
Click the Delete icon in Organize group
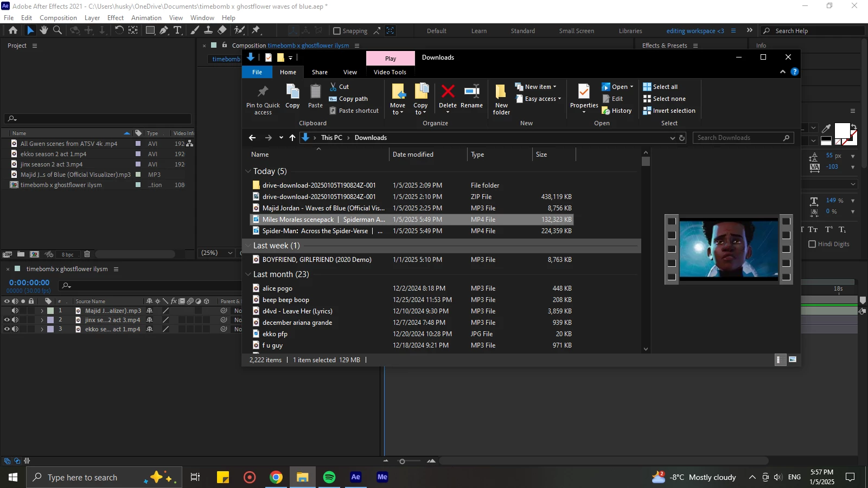click(x=448, y=91)
